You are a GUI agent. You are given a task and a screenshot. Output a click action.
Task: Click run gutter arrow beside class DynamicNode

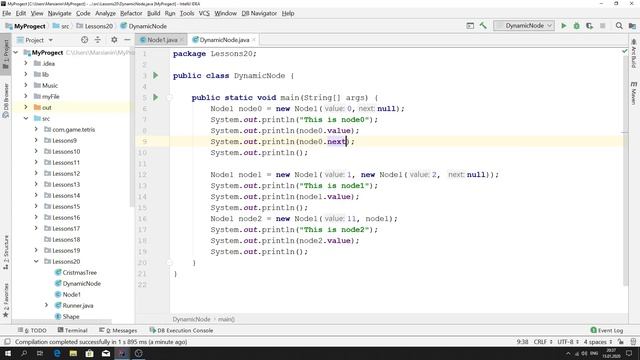point(156,76)
